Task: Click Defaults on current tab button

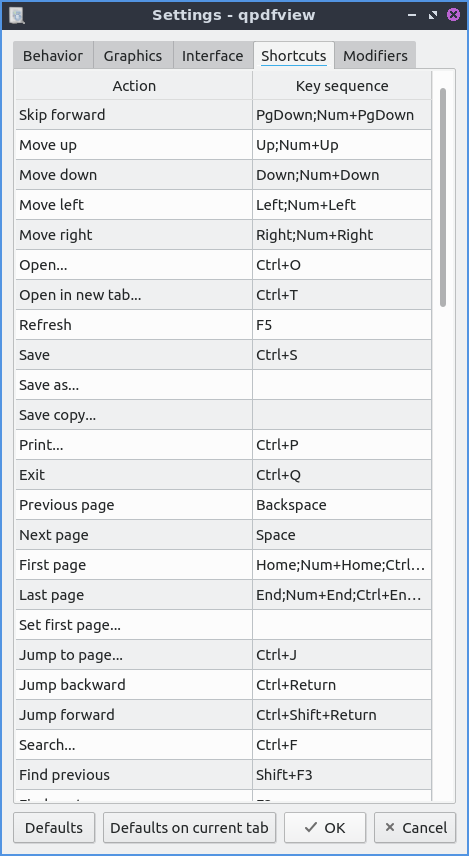Action: [189, 828]
